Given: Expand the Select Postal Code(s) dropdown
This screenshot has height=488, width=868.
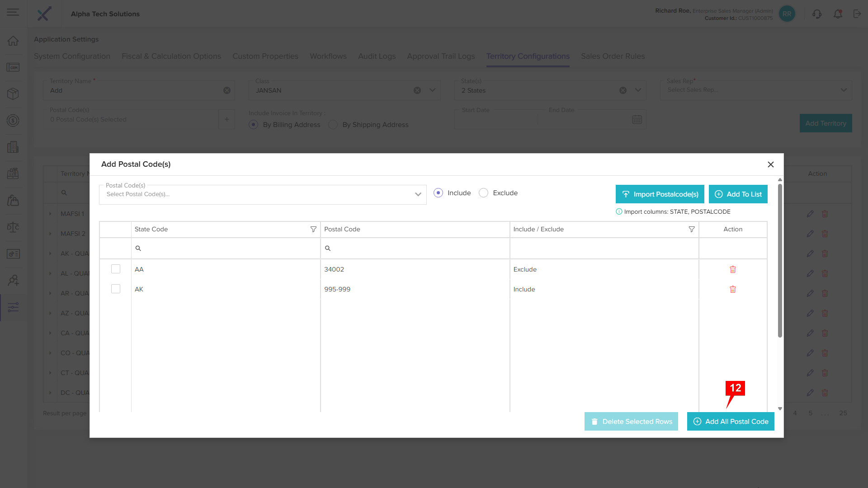Looking at the screenshot, I should pos(418,194).
